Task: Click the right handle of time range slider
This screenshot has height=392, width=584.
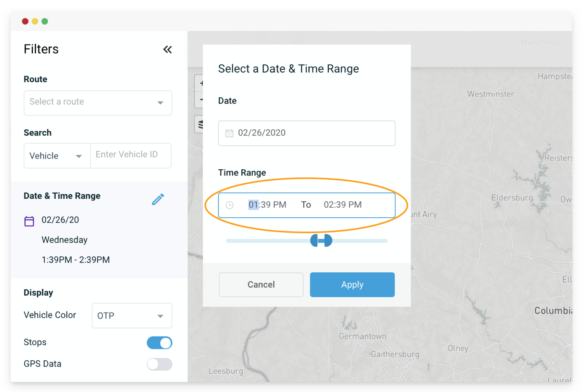Action: tap(328, 241)
